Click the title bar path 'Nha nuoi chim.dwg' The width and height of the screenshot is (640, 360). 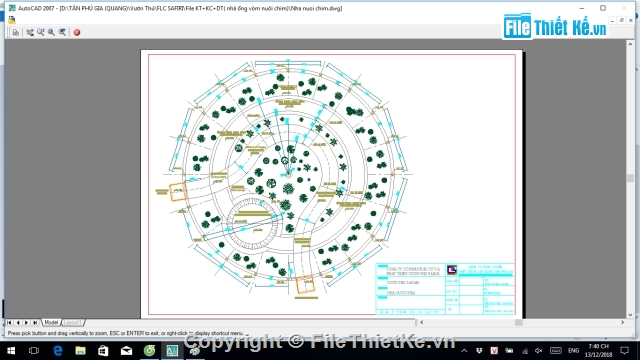coord(318,8)
